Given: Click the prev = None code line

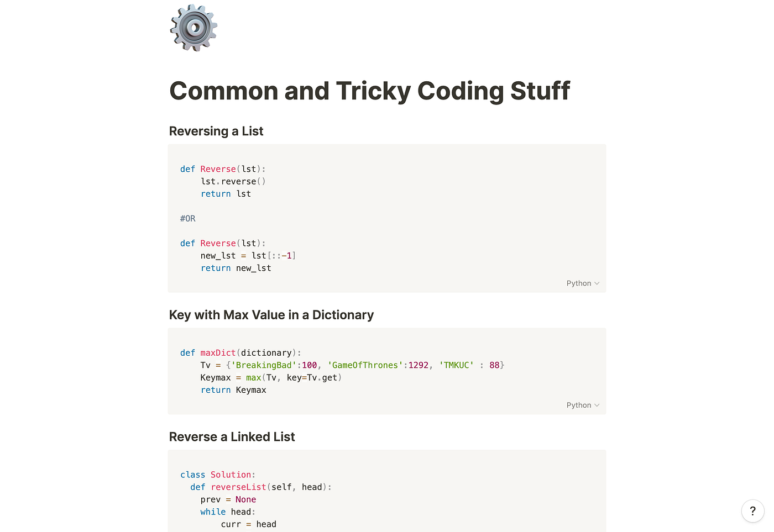Looking at the screenshot, I should (228, 500).
